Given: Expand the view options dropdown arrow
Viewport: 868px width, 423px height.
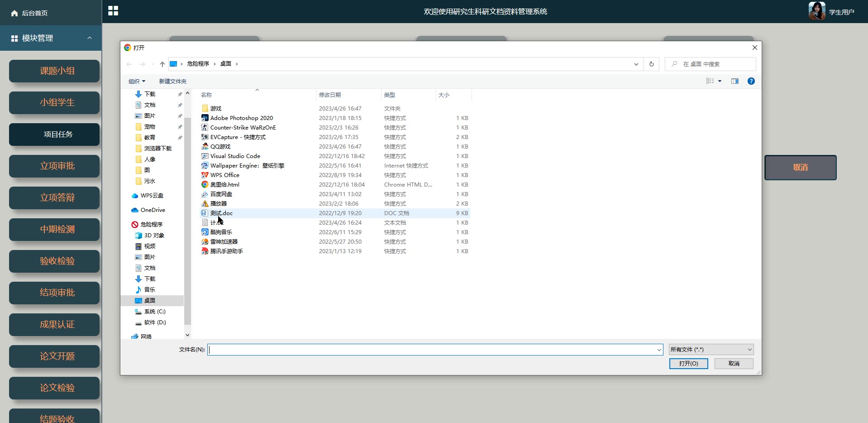Looking at the screenshot, I should (720, 81).
